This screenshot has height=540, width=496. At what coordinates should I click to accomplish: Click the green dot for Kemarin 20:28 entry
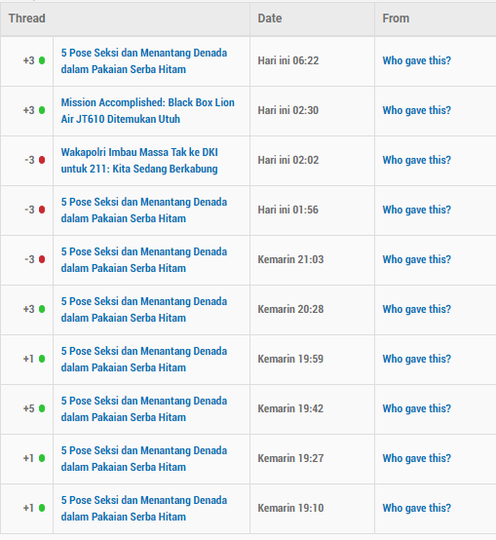tap(42, 309)
